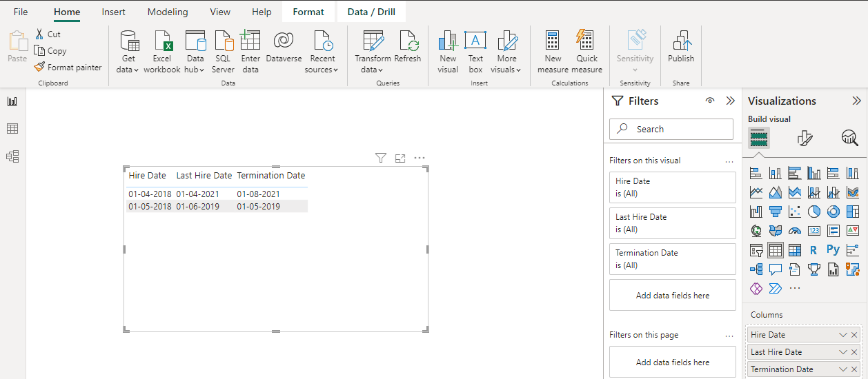
Task: Pick the Waterfall chart visual
Action: point(756,212)
